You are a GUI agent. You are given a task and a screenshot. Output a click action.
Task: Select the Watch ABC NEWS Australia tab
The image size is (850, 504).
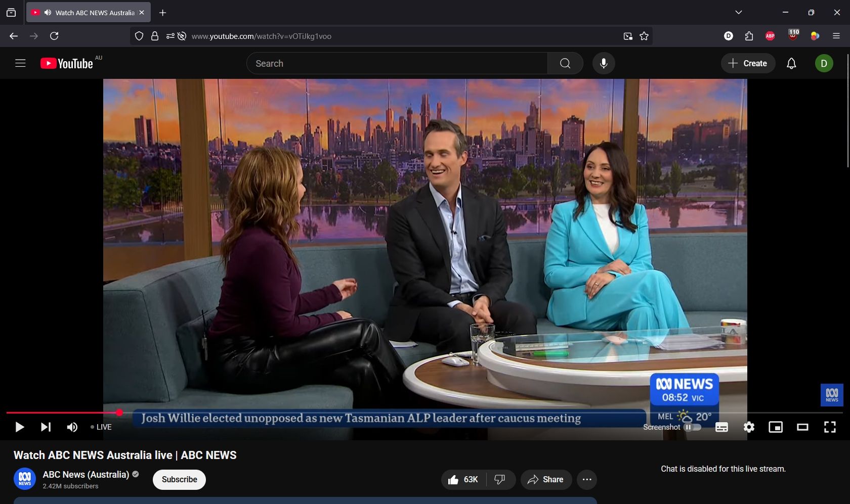[89, 13]
